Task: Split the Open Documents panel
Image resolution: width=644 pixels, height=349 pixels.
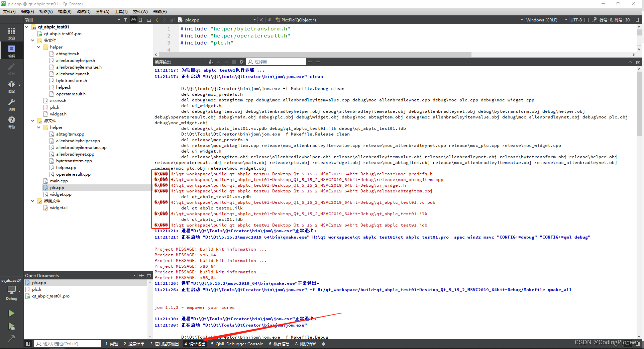Action: [x=141, y=276]
